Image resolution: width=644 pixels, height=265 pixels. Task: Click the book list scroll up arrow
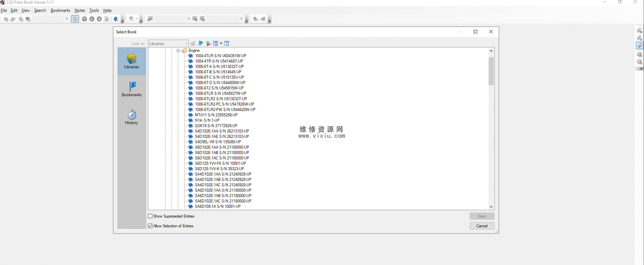491,51
